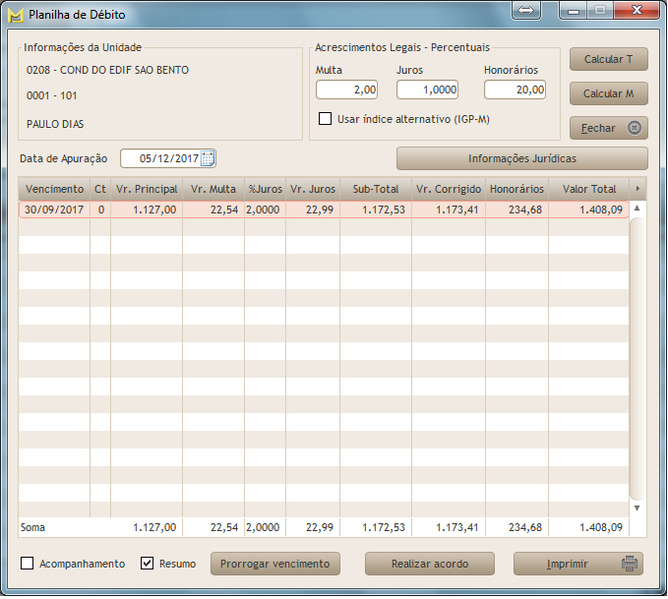668x599 pixels.
Task: Enable Usar índice alternativo (IGP-M)
Action: tap(325, 119)
